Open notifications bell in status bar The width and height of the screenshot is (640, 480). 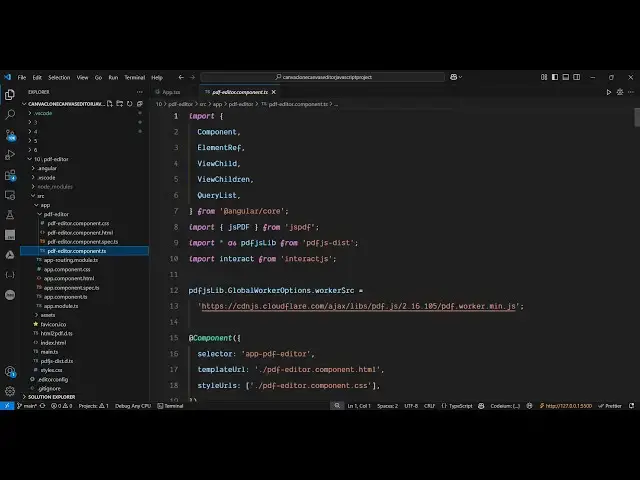(x=631, y=406)
